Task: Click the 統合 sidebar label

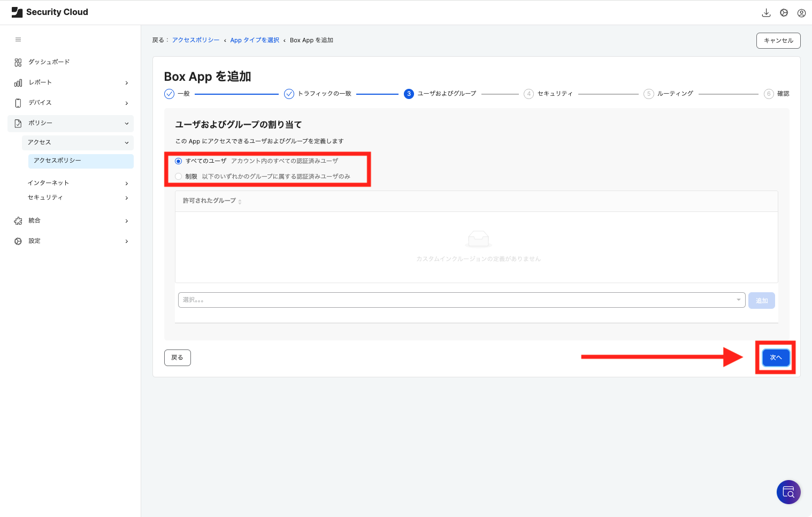Action: [x=34, y=221]
